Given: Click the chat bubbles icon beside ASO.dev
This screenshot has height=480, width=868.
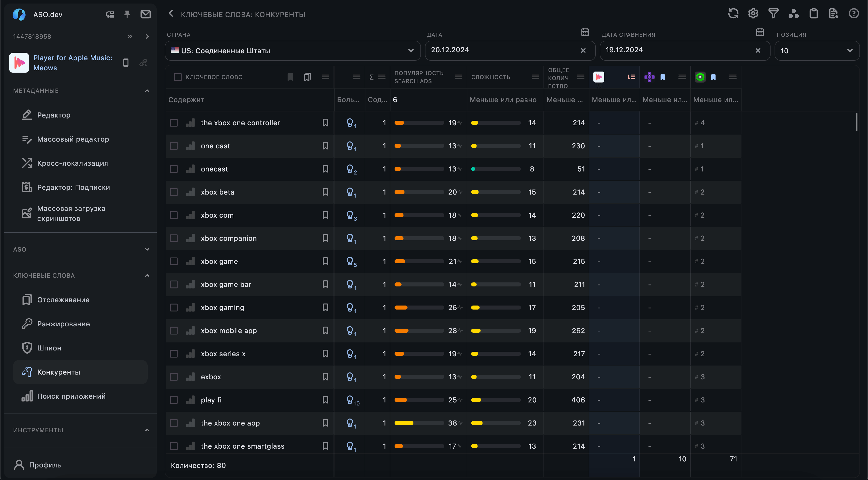Looking at the screenshot, I should pyautogui.click(x=110, y=14).
